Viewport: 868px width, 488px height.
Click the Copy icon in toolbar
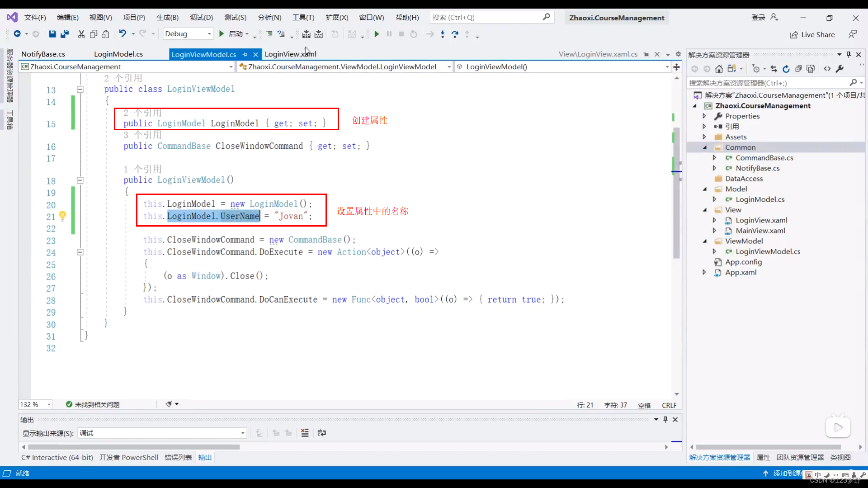pos(94,34)
